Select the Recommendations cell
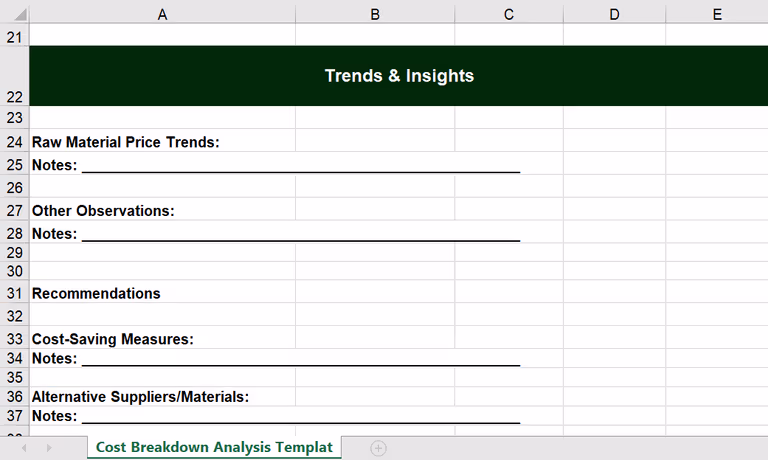The image size is (768, 460). [163, 293]
